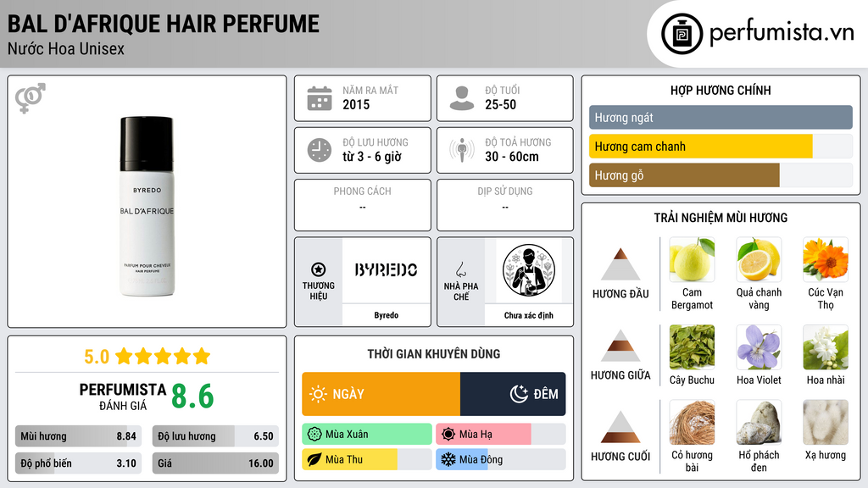
Task: Click the Hương cuối pyramid icon
Action: tap(620, 427)
